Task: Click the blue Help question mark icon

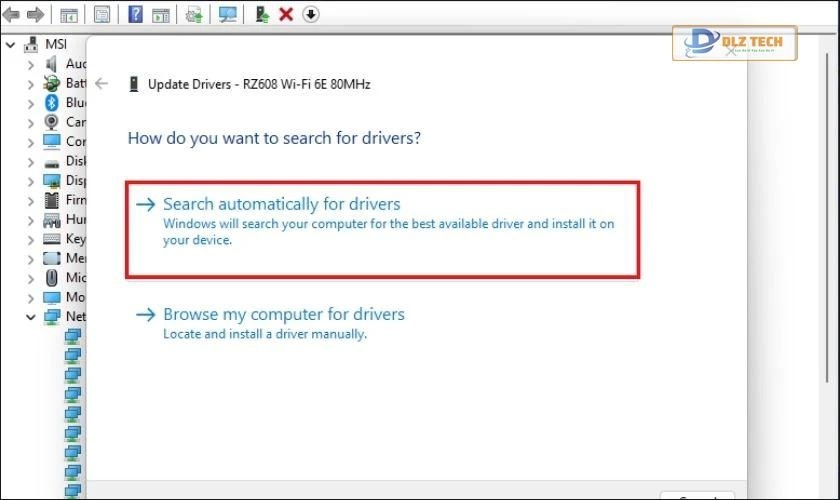Action: tap(134, 14)
